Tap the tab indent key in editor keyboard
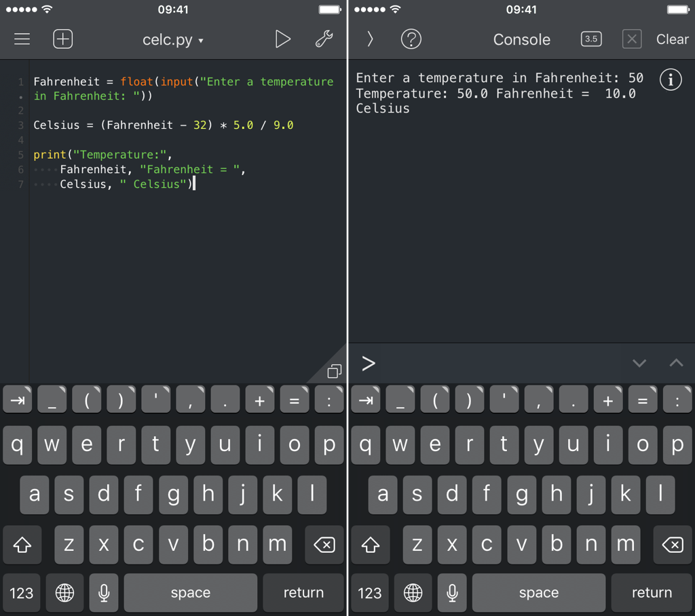Viewport: 695px width, 616px height. 17,400
